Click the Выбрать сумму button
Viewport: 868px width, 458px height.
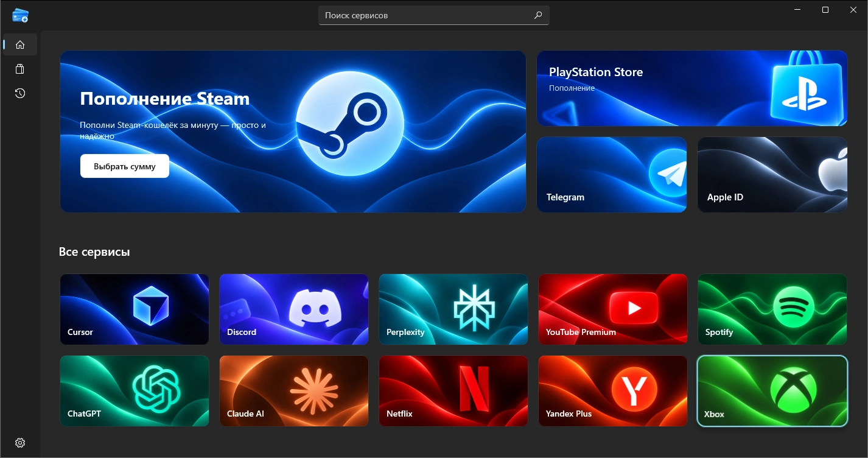(125, 166)
